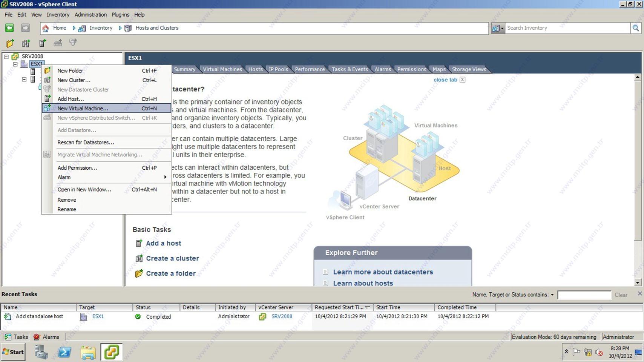Click the ESX1 datacenter icon in the tree
Screen dimensions: 644x362
pos(24,64)
